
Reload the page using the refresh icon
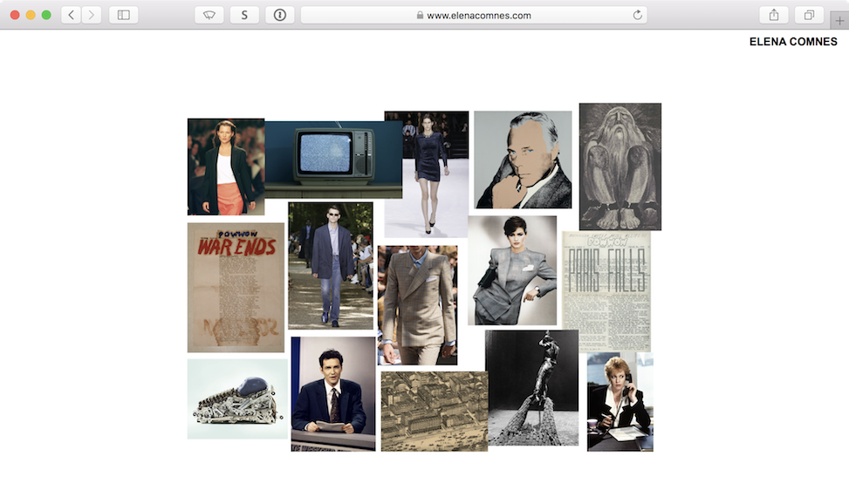point(637,14)
